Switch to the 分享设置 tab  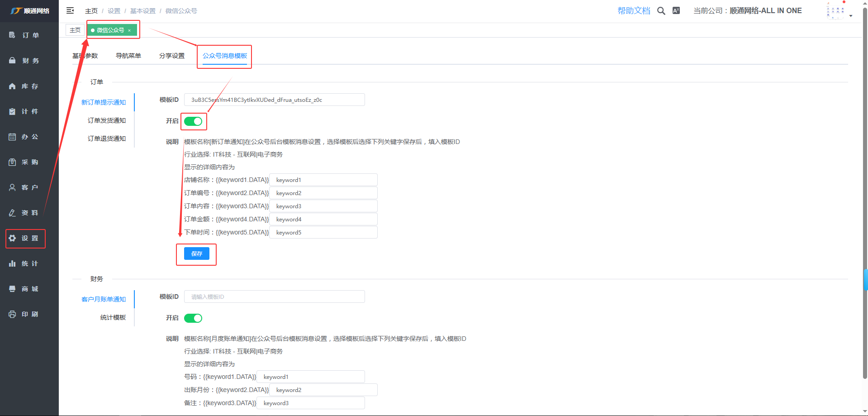(x=172, y=56)
